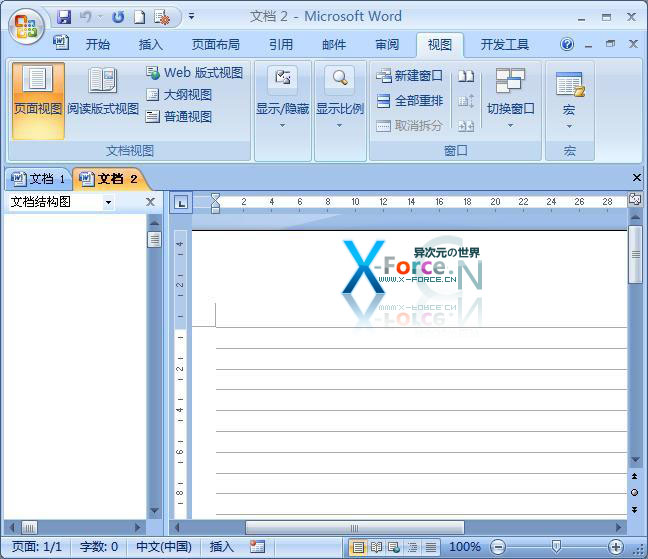
Task: Click synchronous scrolling icon
Action: 466,101
